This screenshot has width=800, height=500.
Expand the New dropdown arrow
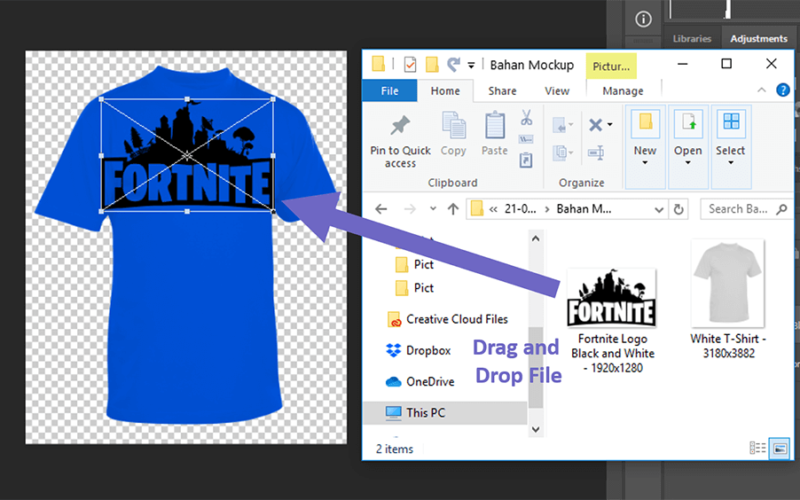point(645,163)
